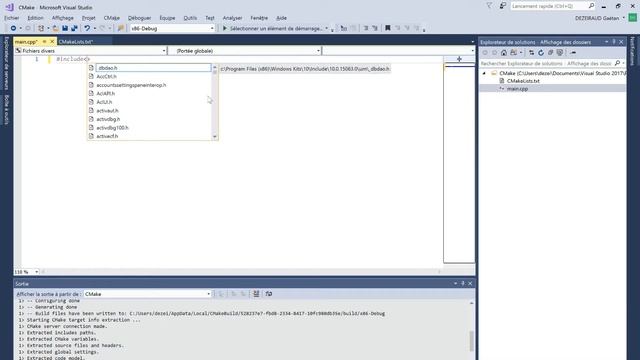640x360 pixels.
Task: Click Solution Explorer switch views icon
Action: (513, 53)
